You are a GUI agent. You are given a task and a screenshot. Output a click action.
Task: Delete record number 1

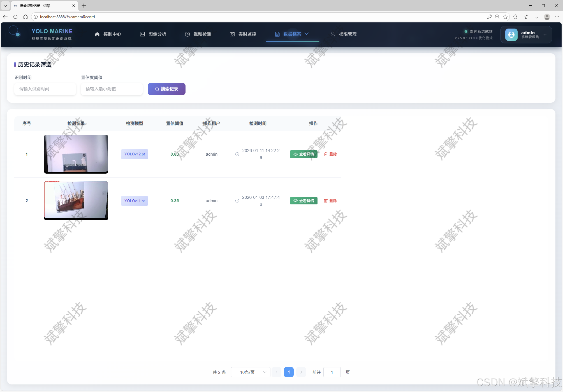(330, 154)
